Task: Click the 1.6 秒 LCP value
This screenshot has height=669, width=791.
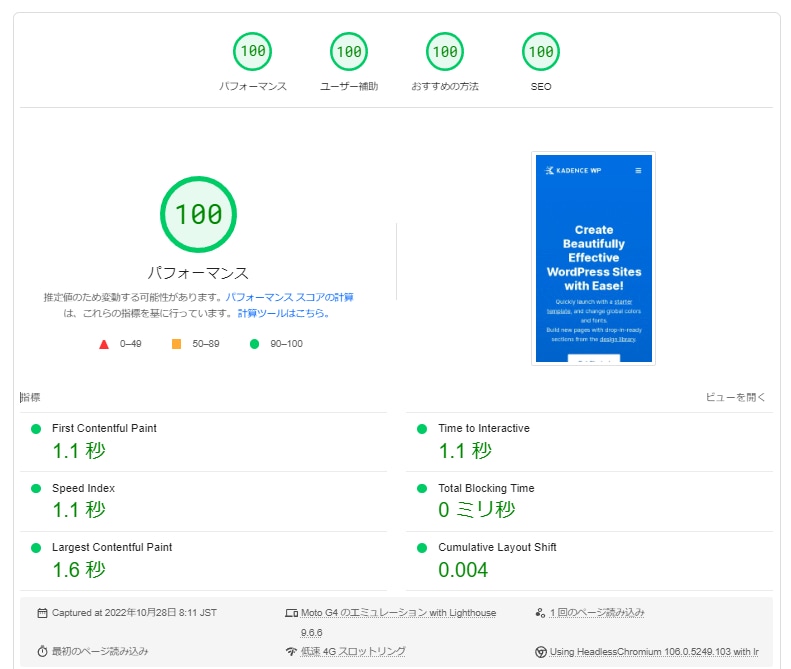Action: (79, 570)
